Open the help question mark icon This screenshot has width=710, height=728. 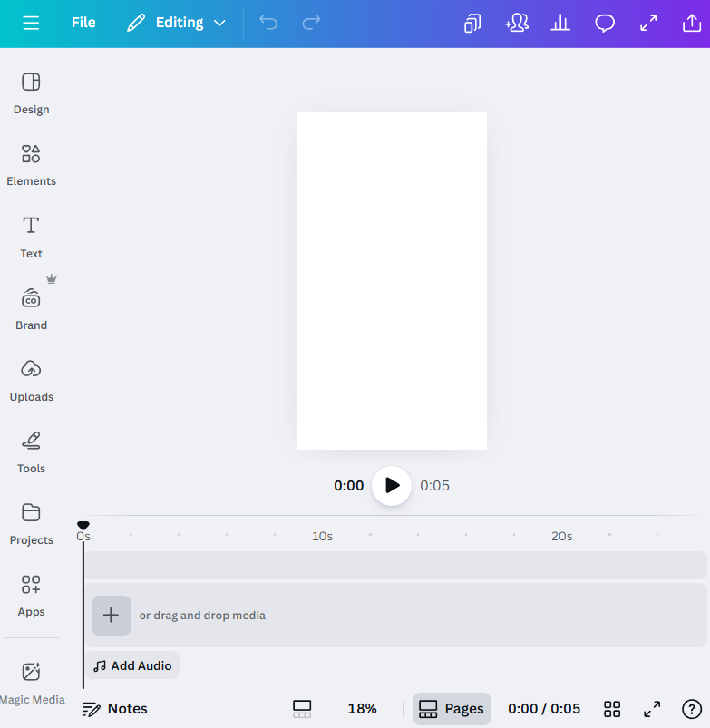(x=692, y=709)
